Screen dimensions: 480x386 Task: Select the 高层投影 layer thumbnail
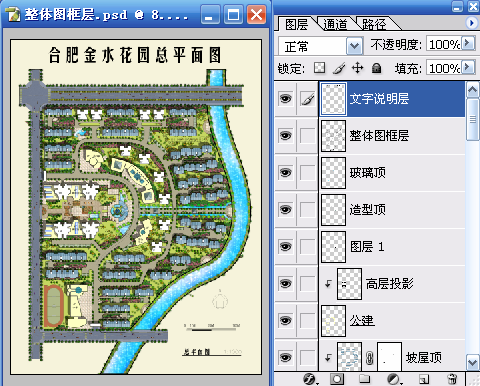point(349,284)
